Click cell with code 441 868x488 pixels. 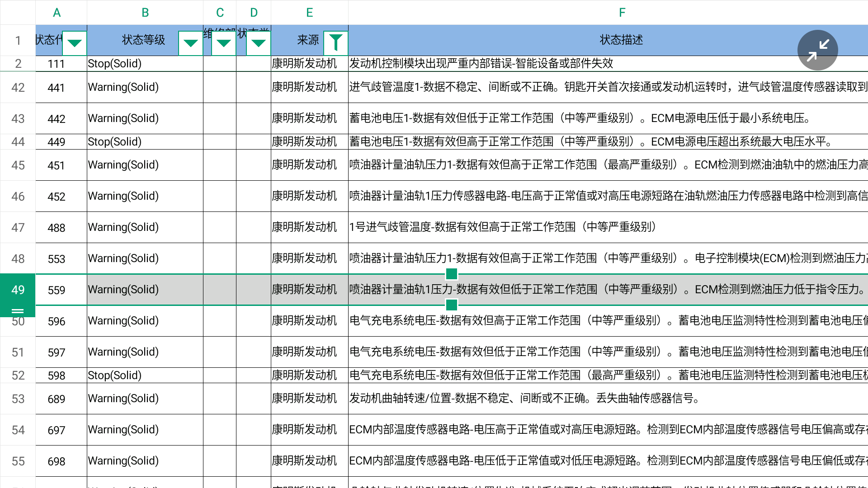point(61,87)
